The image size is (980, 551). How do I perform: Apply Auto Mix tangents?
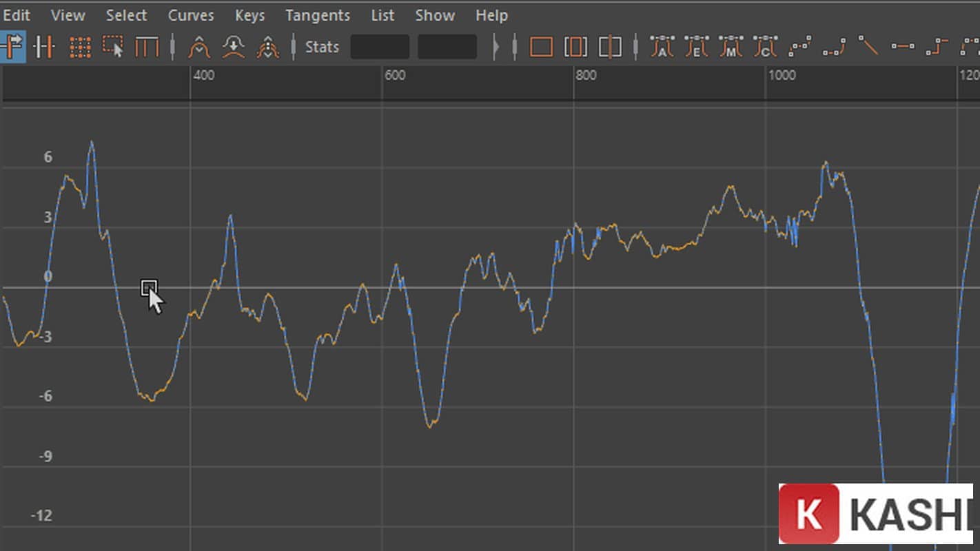731,47
